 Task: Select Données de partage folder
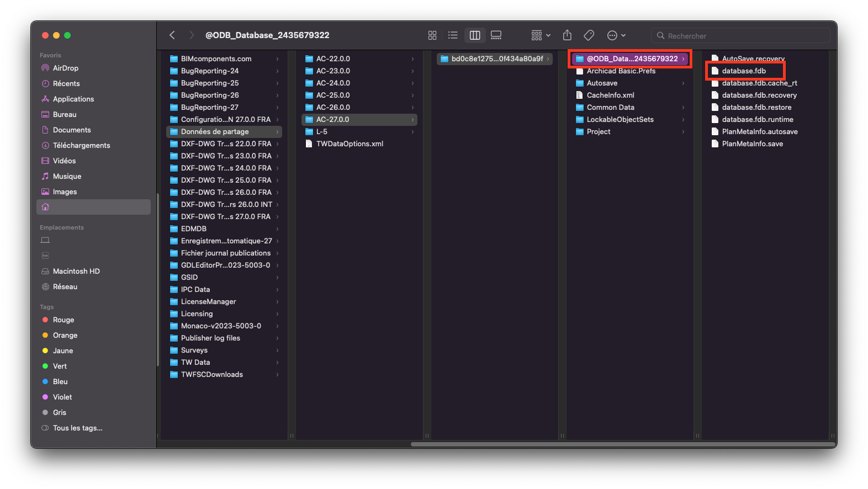click(x=224, y=131)
